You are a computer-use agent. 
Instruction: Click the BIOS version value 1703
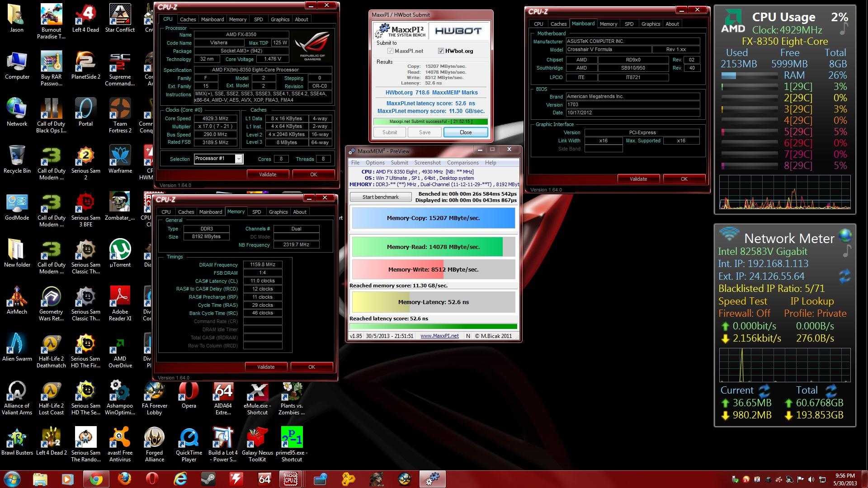coord(632,105)
